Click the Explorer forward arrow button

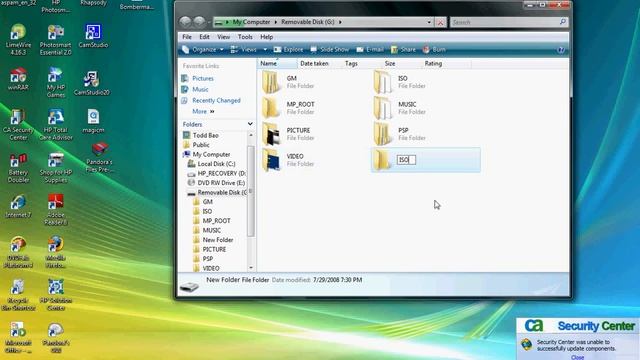click(x=199, y=22)
